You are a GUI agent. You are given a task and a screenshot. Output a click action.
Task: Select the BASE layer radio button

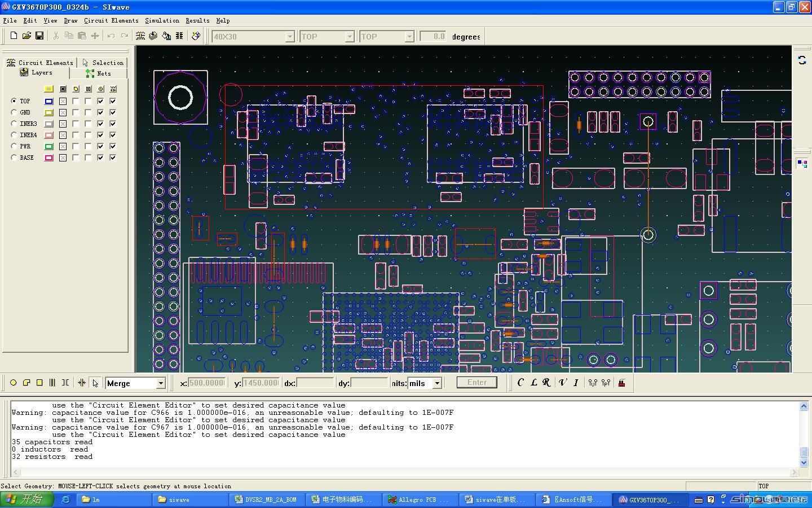(14, 157)
